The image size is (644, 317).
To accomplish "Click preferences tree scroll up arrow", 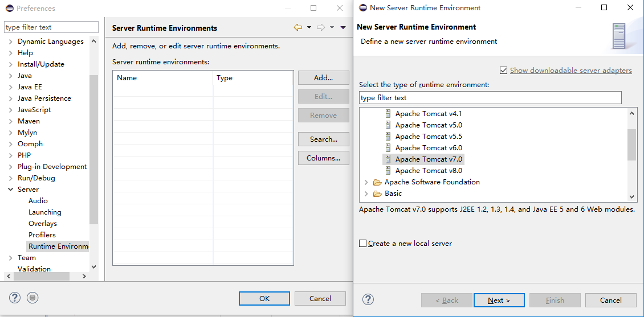I will click(x=93, y=41).
